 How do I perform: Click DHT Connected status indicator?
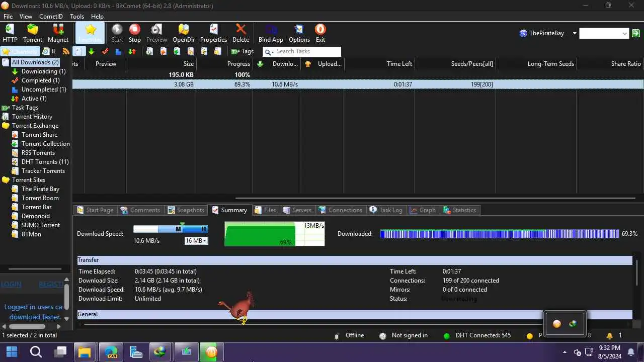click(477, 335)
